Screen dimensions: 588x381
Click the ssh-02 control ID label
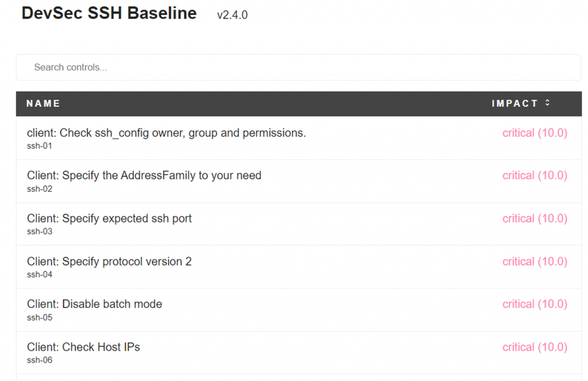click(x=40, y=188)
